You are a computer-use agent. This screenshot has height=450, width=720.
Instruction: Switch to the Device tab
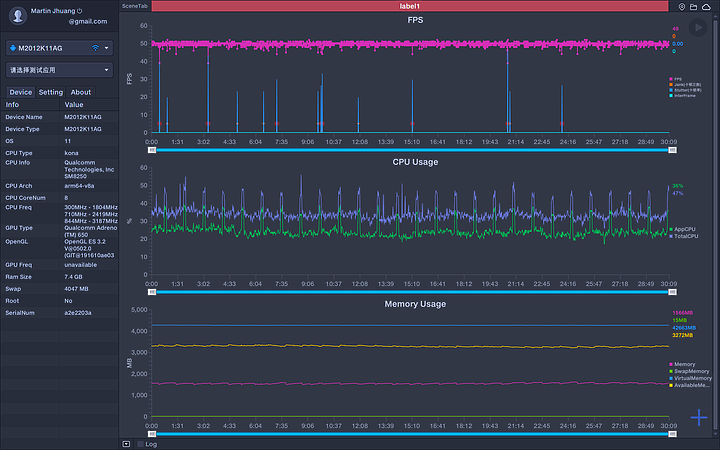[x=21, y=92]
